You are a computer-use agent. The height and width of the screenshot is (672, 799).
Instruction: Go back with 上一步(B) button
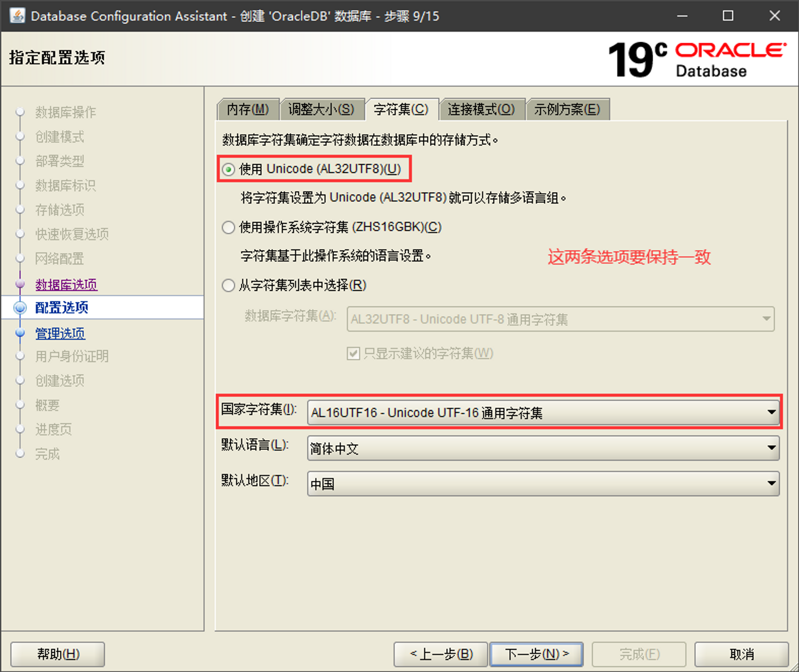point(441,654)
